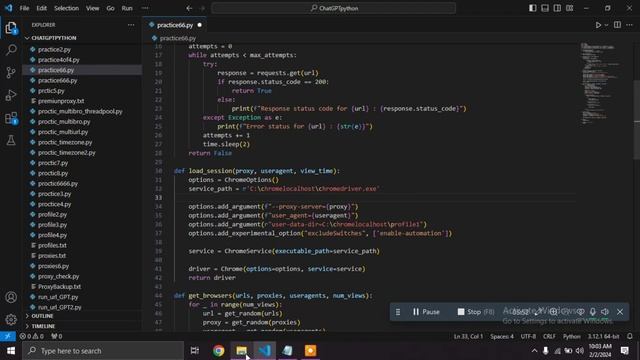Open the File menu
Screen dimensions: 640x360
tap(24, 8)
